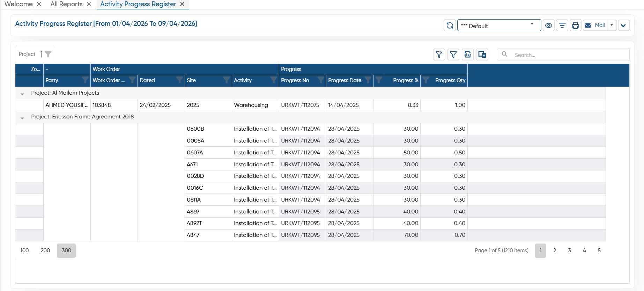
Task: Filter the Work Order column
Action: pyautogui.click(x=132, y=80)
